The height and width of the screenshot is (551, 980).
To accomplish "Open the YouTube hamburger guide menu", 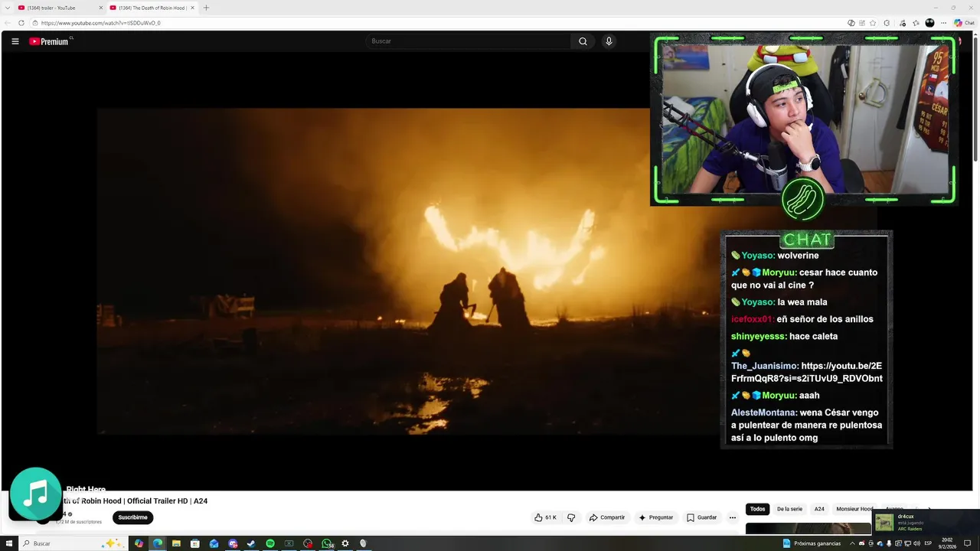I will (15, 41).
